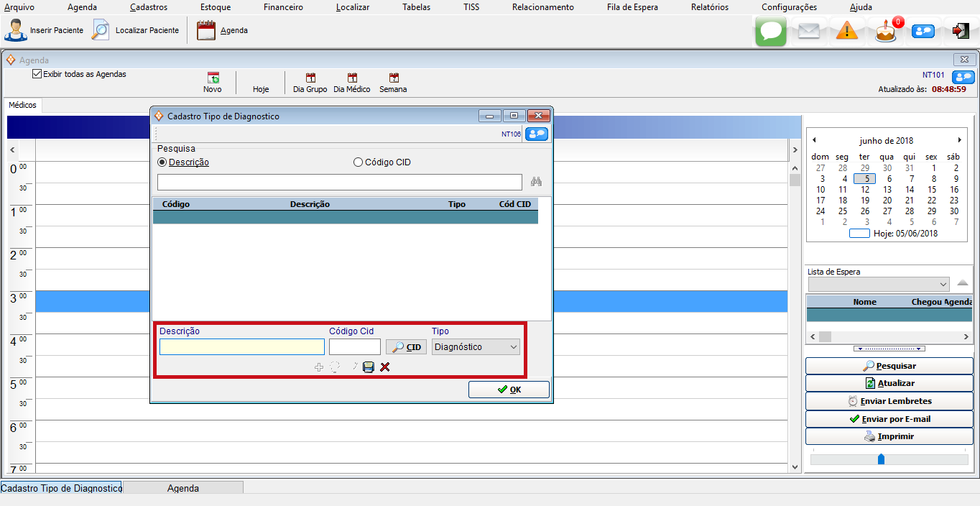Open Dia Grupo calendar view
Screen dimensions: 980x506
pos(310,83)
